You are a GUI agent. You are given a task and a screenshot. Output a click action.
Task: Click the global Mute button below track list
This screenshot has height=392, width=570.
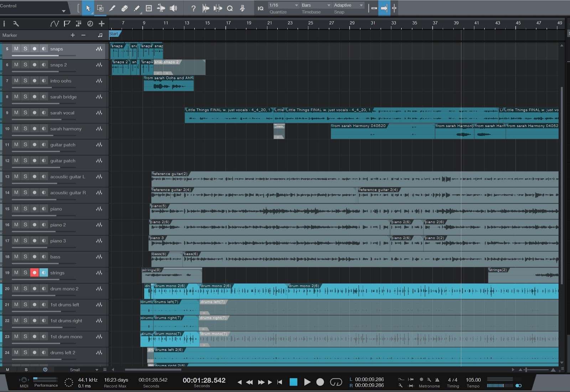point(7,370)
